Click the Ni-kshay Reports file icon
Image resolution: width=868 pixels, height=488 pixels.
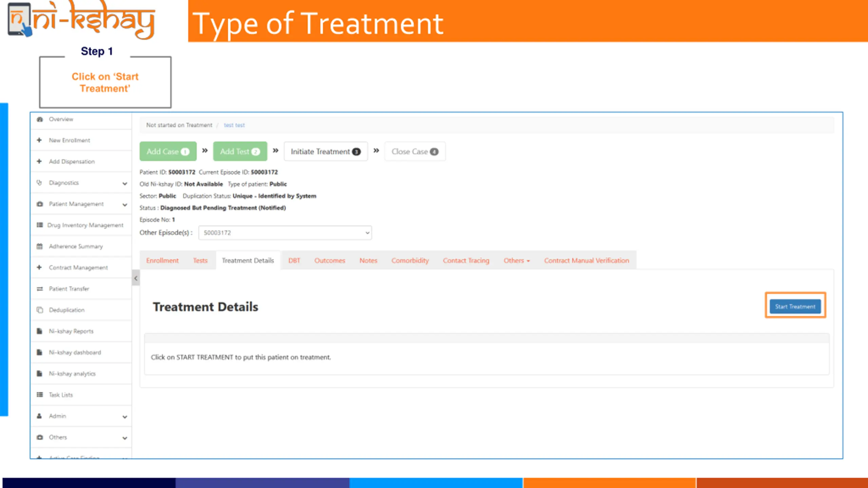(x=40, y=331)
